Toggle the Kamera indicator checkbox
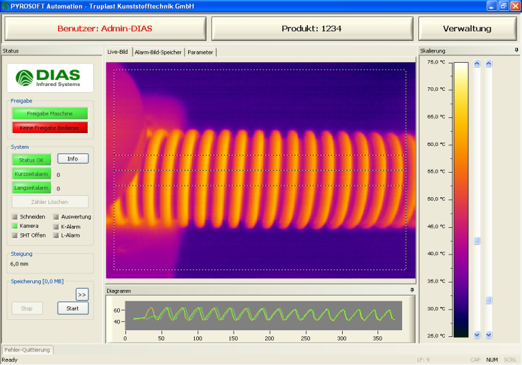Viewport: 522px width, 365px height. pos(15,226)
